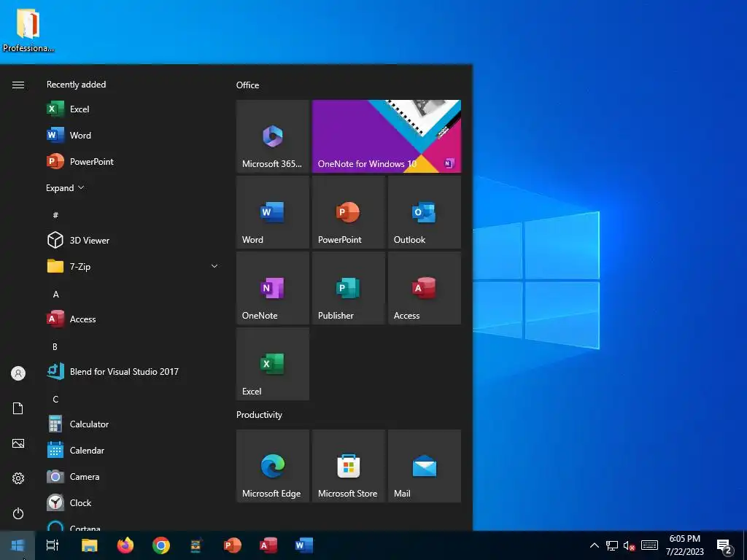Viewport: 747px width, 560px height.
Task: Click the C letter header in apps list
Action: 55,399
